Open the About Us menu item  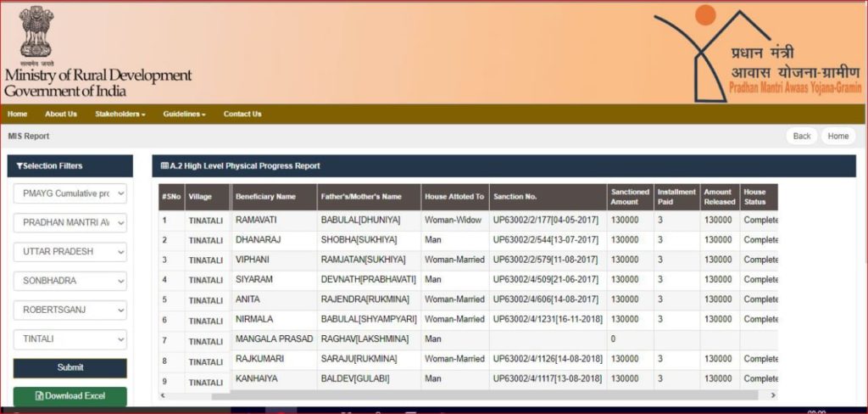pyautogui.click(x=61, y=114)
